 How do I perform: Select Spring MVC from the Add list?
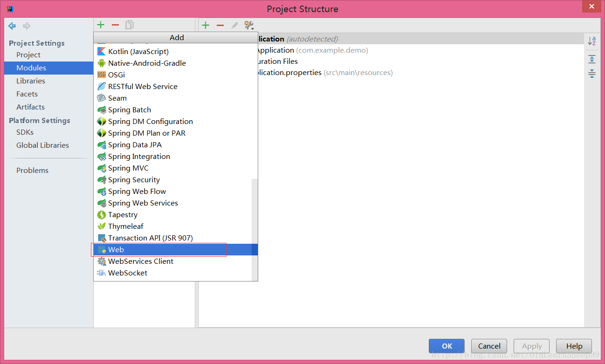tap(128, 168)
